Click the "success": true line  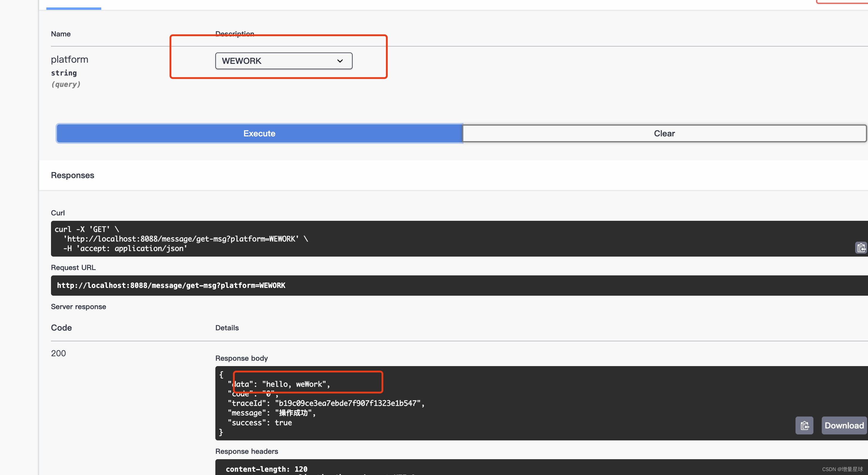pos(260,423)
